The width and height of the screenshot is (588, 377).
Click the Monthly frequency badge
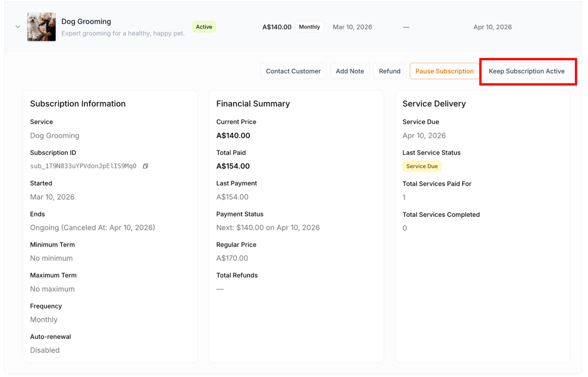(x=309, y=27)
